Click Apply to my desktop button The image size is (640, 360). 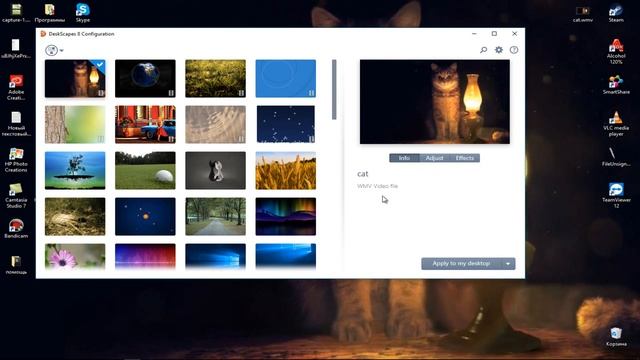tap(461, 264)
